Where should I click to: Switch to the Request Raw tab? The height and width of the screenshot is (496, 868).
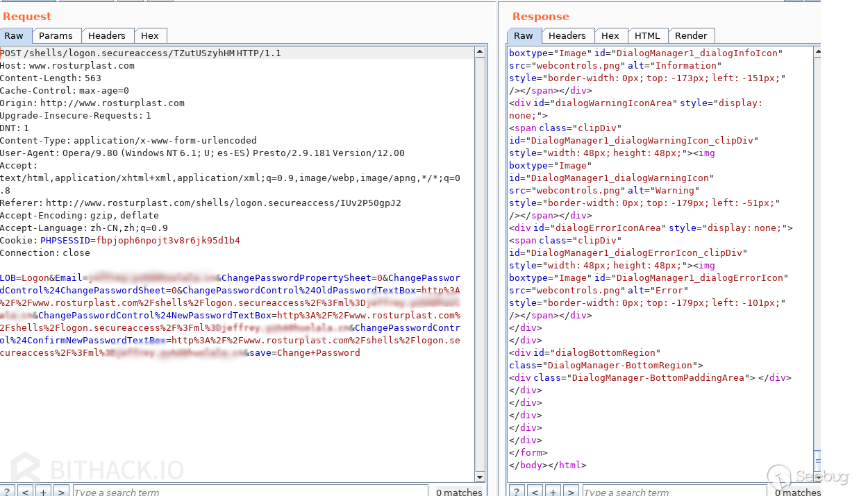pyautogui.click(x=14, y=35)
